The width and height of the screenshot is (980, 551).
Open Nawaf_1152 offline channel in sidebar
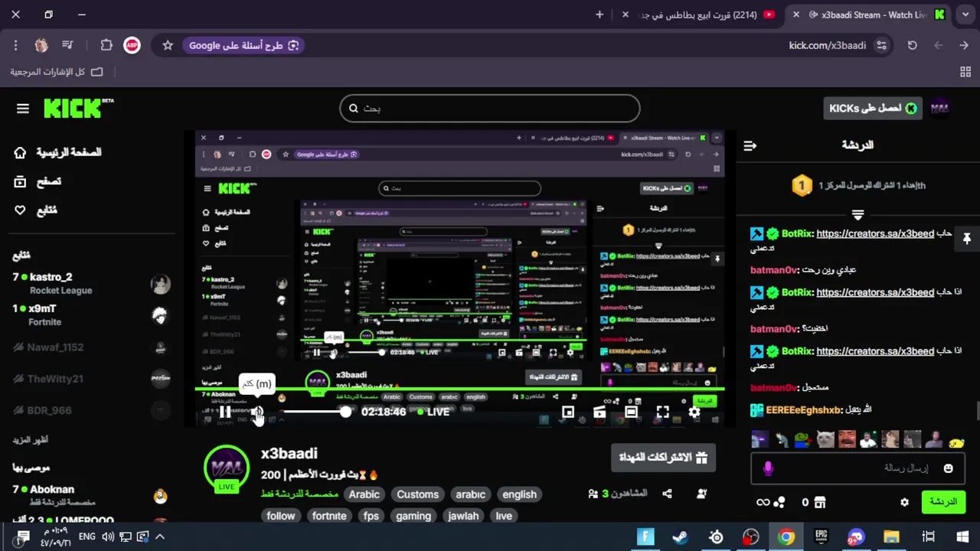tap(92, 347)
